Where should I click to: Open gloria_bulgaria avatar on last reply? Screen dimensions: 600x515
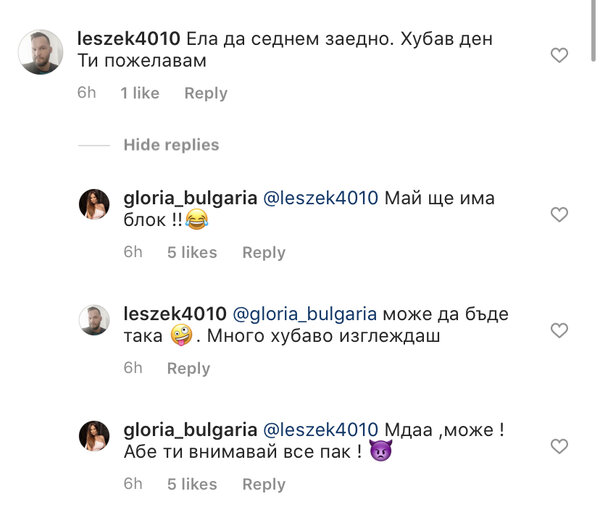94,436
